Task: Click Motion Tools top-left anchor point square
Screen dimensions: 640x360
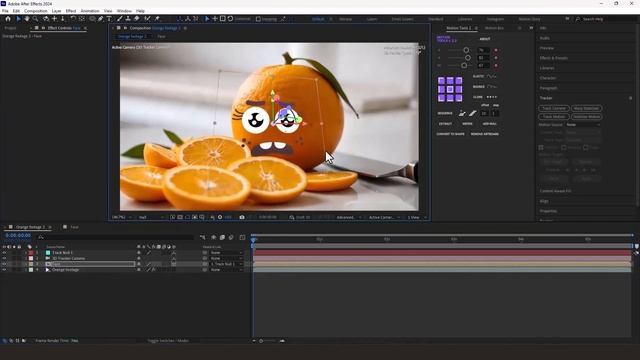Action: tap(441, 81)
